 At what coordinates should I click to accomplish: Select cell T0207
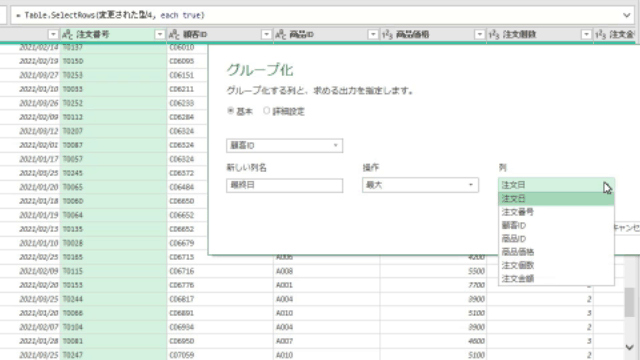(x=113, y=131)
